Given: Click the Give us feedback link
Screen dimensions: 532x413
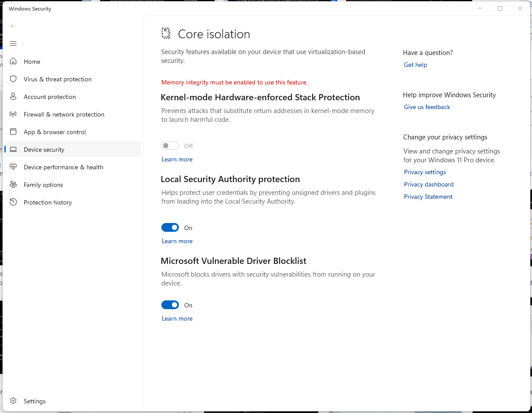Looking at the screenshot, I should (x=427, y=107).
